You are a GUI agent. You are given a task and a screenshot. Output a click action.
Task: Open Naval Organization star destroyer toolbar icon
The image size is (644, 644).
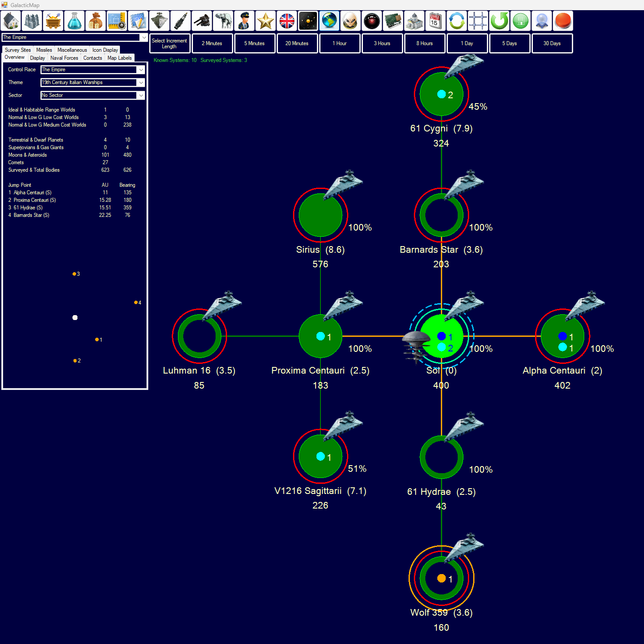pos(159,21)
